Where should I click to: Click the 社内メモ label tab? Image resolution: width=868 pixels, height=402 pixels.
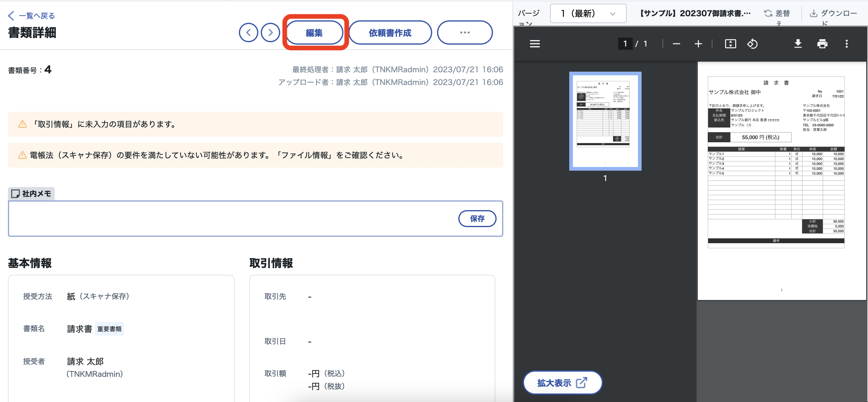pyautogui.click(x=31, y=194)
